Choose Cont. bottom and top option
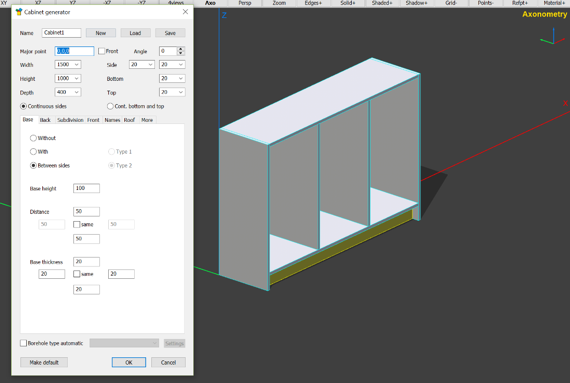Screen dimensions: 570x383 click(110, 106)
